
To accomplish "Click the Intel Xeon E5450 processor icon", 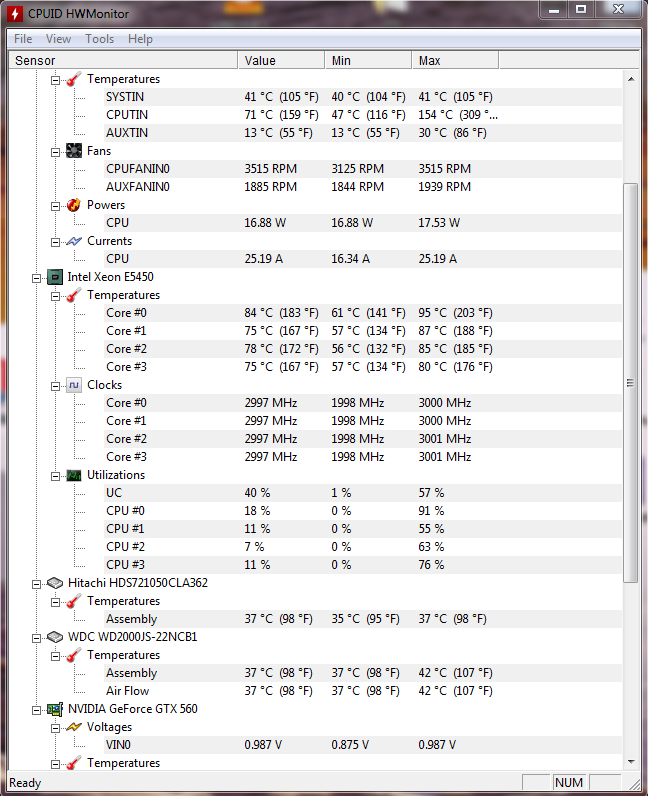I will 56,277.
